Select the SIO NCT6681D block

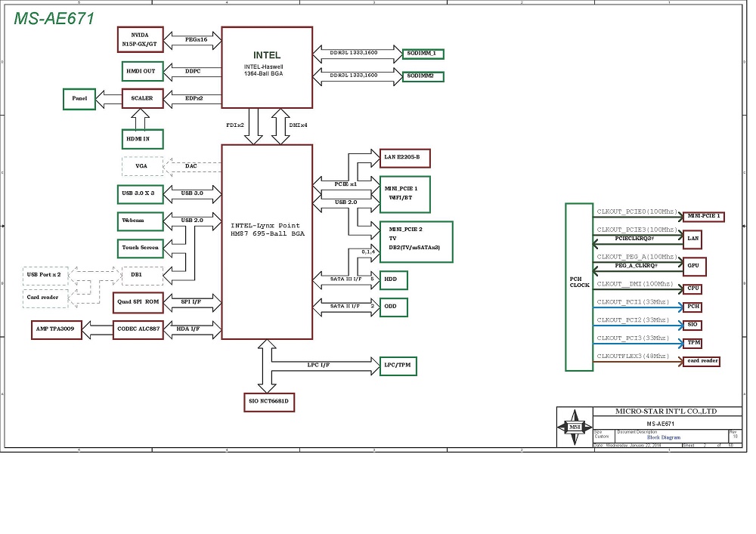pyautogui.click(x=269, y=402)
